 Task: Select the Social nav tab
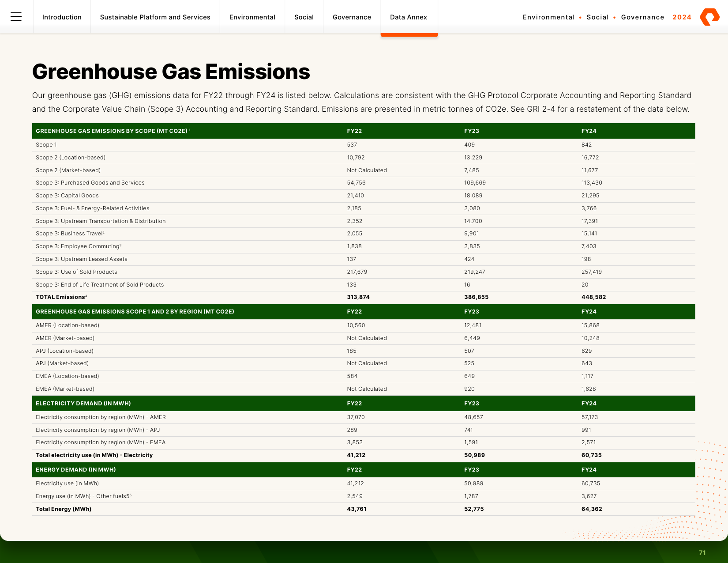pos(304,17)
